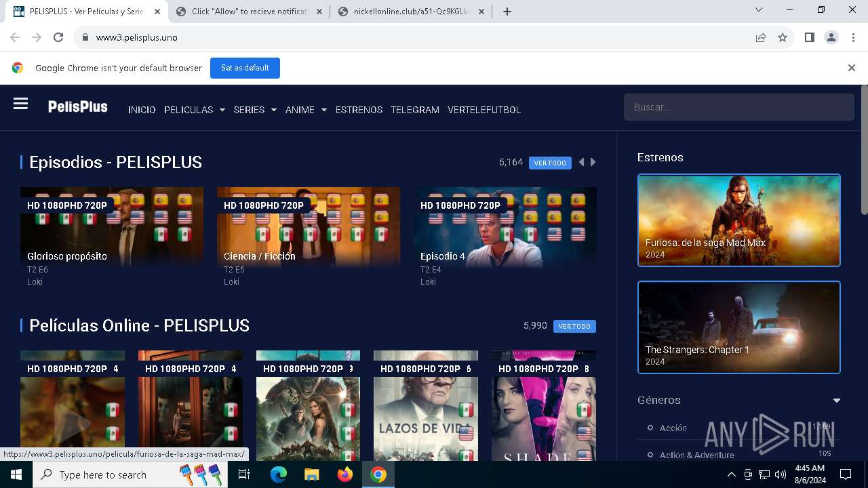Open Shade movie poster
This screenshot has height=488, width=868.
(544, 405)
